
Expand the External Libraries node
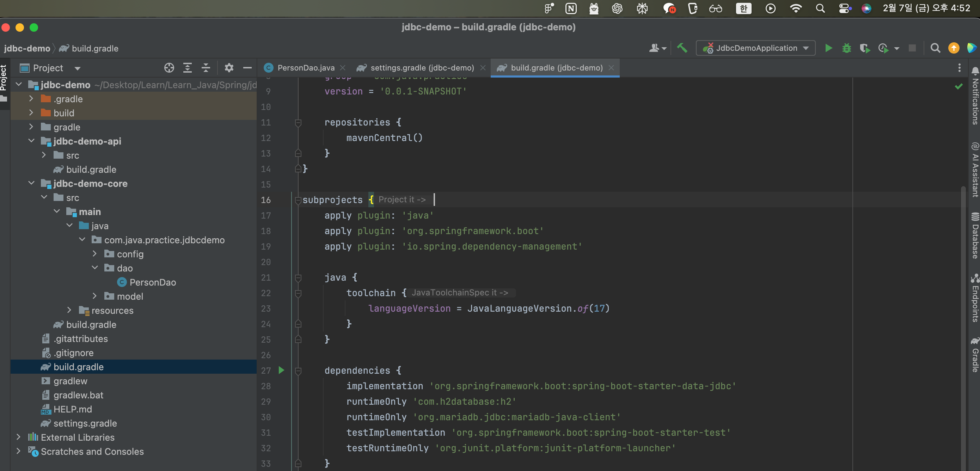pyautogui.click(x=18, y=437)
